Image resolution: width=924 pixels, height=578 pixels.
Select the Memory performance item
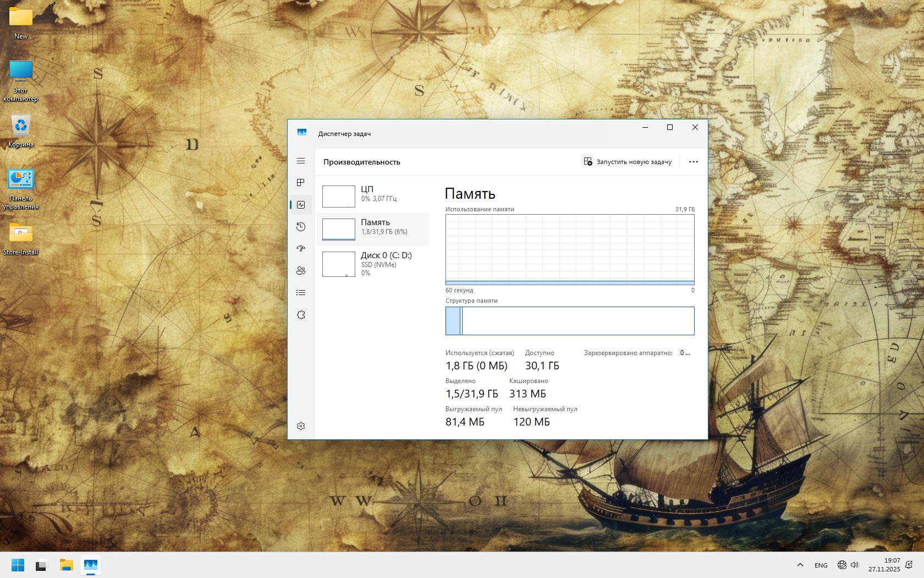click(x=373, y=229)
